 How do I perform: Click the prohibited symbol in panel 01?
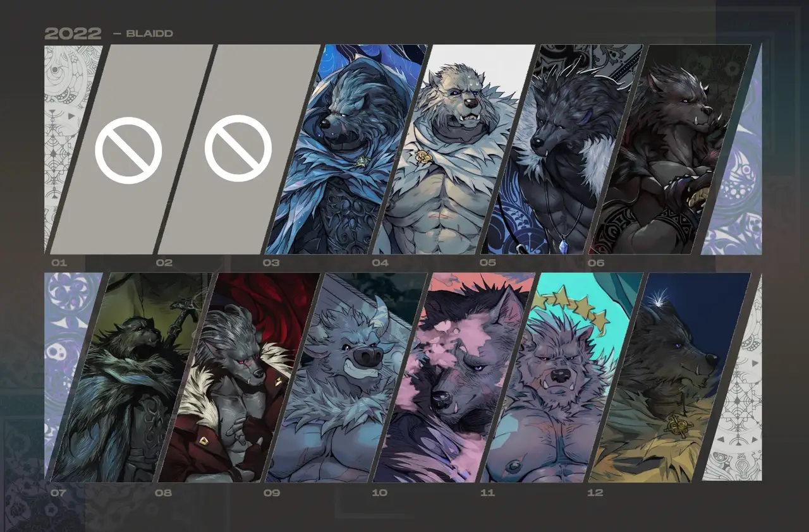pos(128,150)
